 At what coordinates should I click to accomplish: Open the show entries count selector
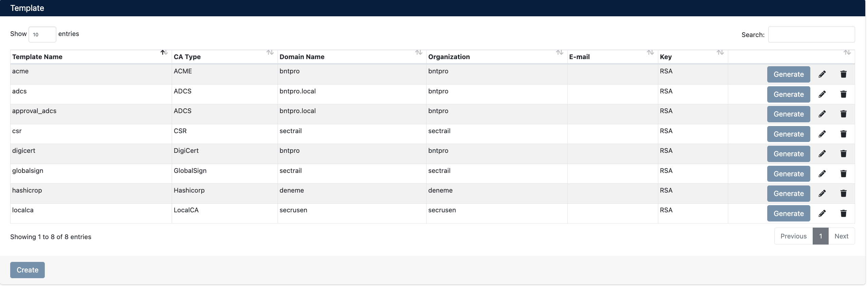click(x=42, y=34)
